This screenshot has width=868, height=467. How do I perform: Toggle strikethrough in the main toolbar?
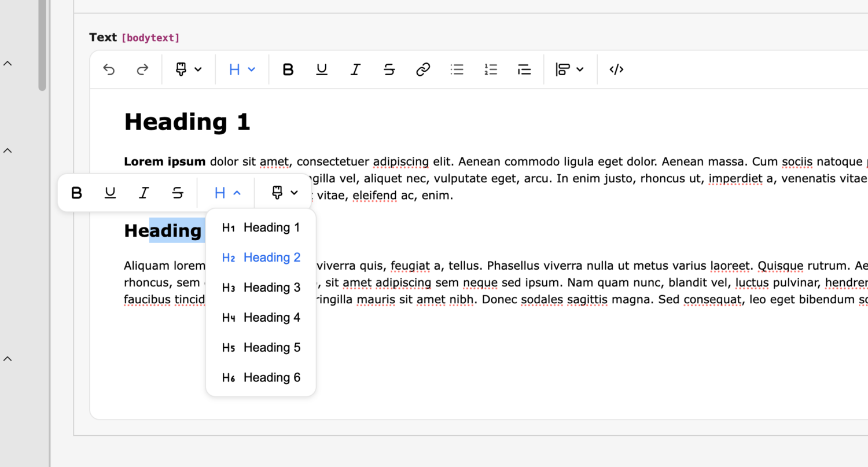(389, 69)
